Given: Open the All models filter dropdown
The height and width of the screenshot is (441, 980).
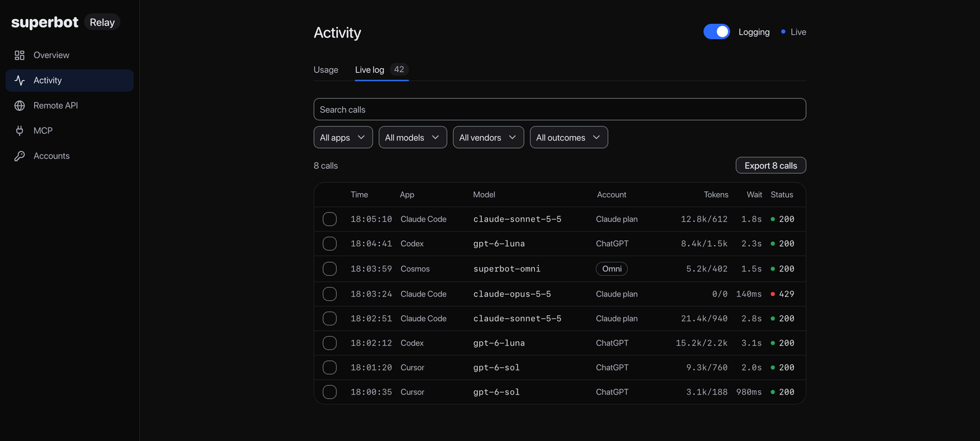Looking at the screenshot, I should [413, 137].
